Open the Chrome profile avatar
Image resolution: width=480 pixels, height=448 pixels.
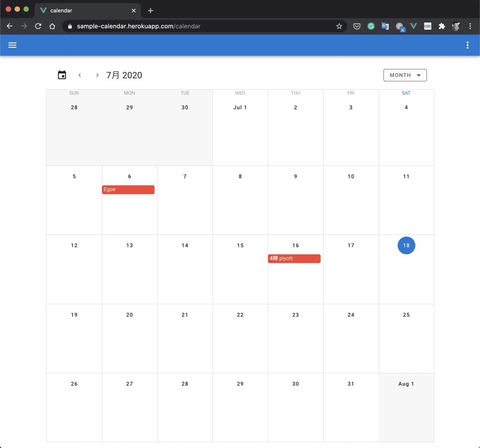point(456,26)
